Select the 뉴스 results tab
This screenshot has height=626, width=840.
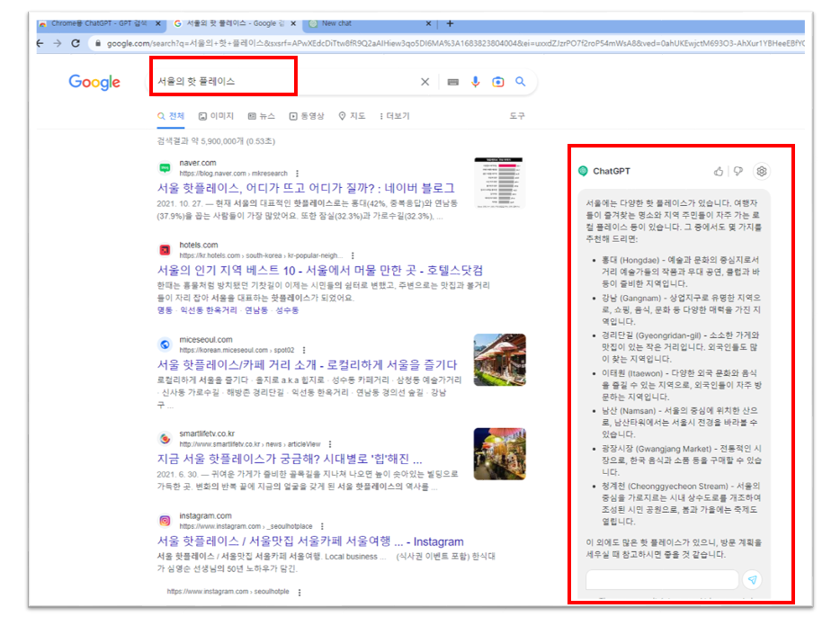tap(262, 116)
